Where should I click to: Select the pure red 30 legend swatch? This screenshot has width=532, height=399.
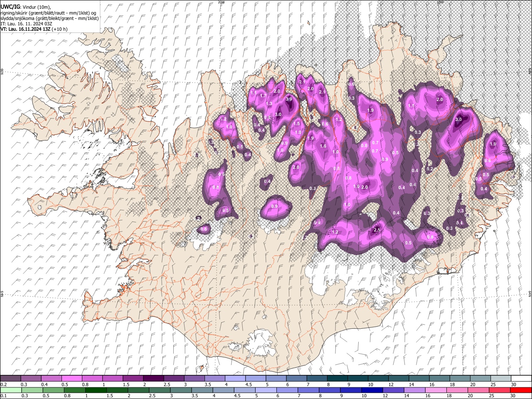pyautogui.click(x=520, y=390)
